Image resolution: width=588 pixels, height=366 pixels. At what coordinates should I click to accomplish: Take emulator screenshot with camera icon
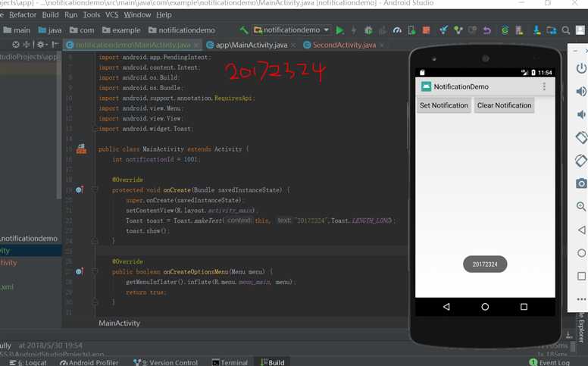581,183
